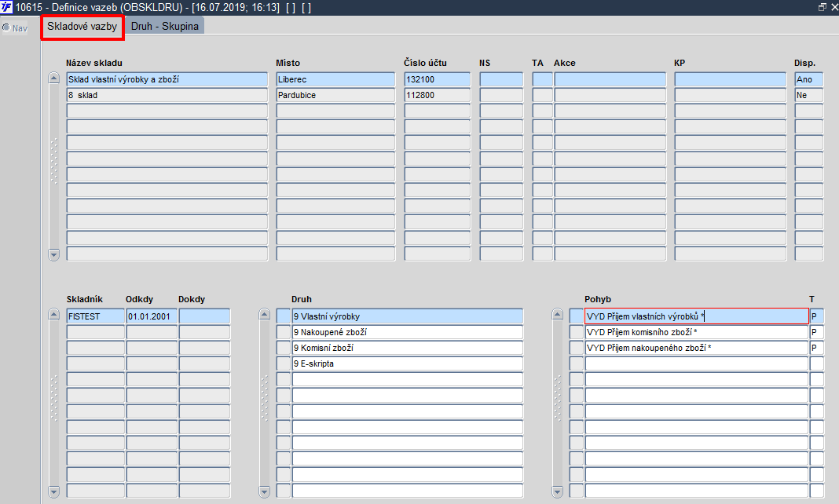Viewport: 839px width, 504px height.
Task: Click the down arrow of the Pohyb list
Action: coord(557,491)
